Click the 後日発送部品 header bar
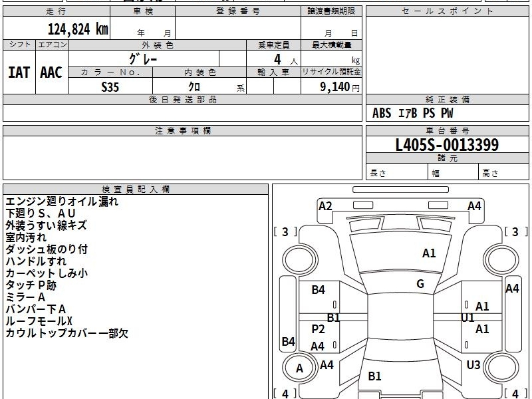Screen dimensions: 532x399 [182, 99]
